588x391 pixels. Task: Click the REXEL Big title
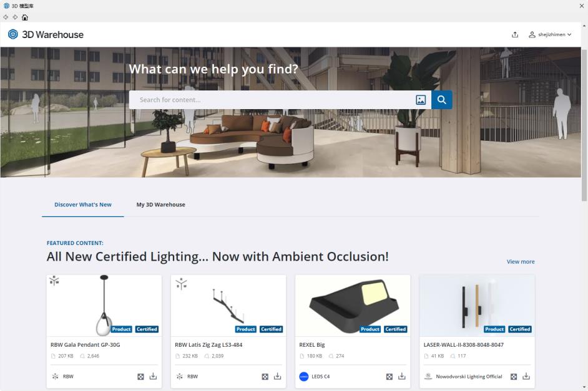pos(312,345)
